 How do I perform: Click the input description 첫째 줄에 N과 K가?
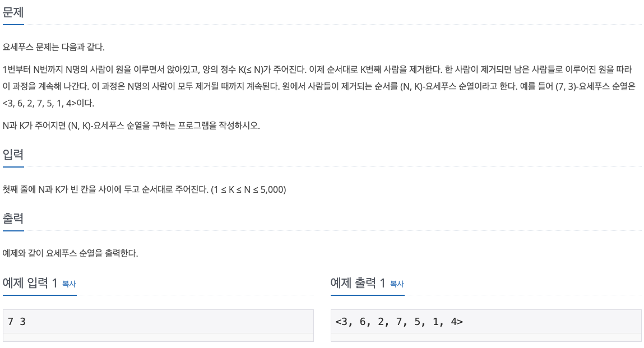point(144,189)
